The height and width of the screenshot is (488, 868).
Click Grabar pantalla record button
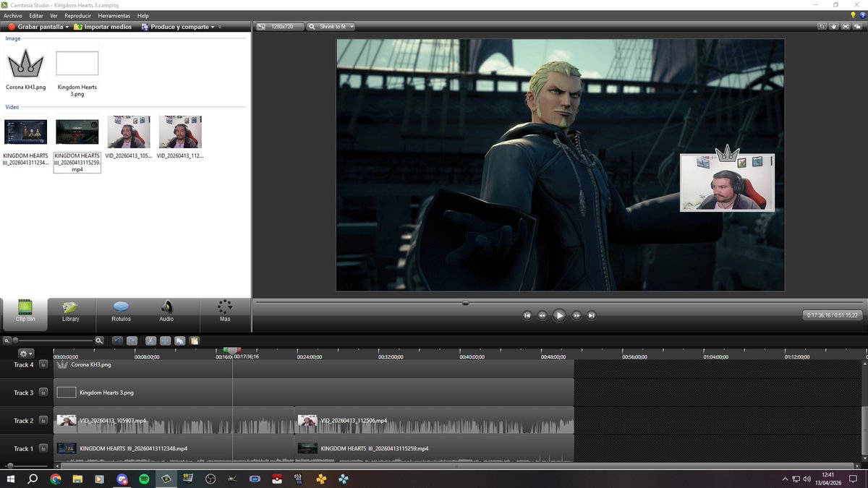[x=35, y=27]
